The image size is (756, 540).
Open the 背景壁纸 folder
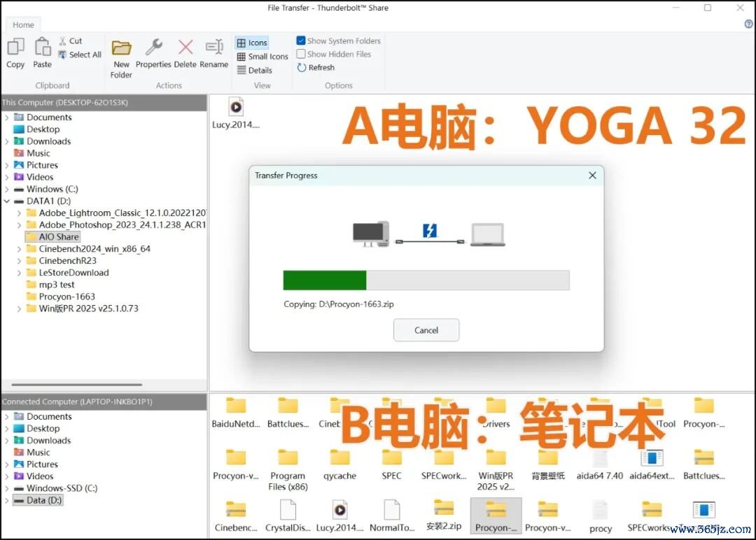(547, 465)
